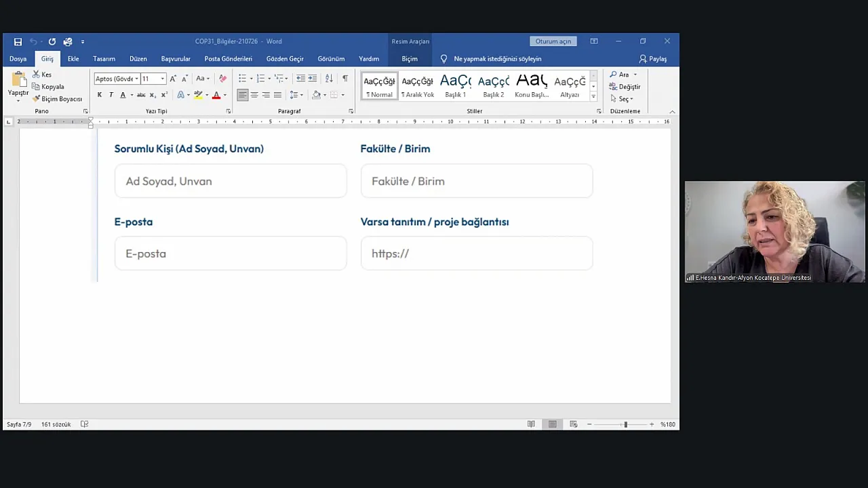Toggle strikethrough abc formatting

pyautogui.click(x=141, y=95)
